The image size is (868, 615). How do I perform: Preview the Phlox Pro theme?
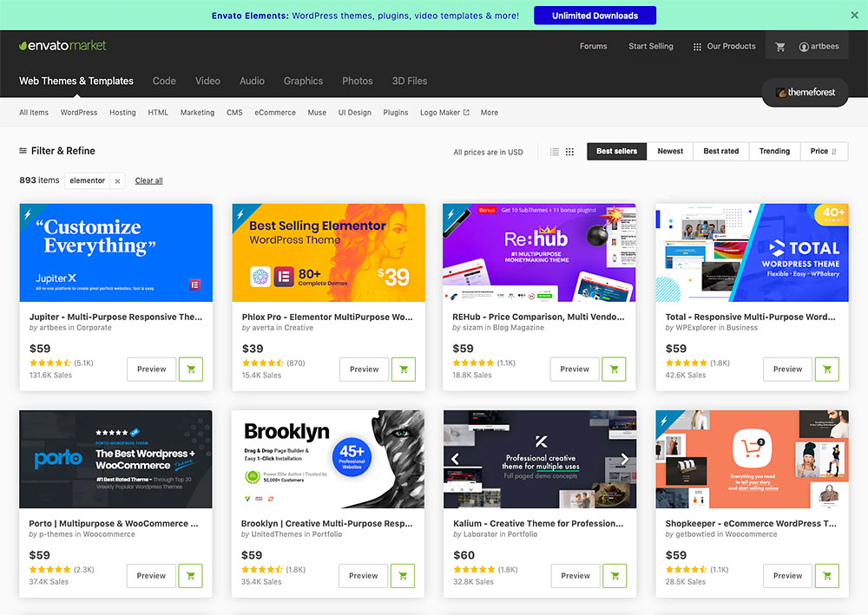click(x=364, y=370)
